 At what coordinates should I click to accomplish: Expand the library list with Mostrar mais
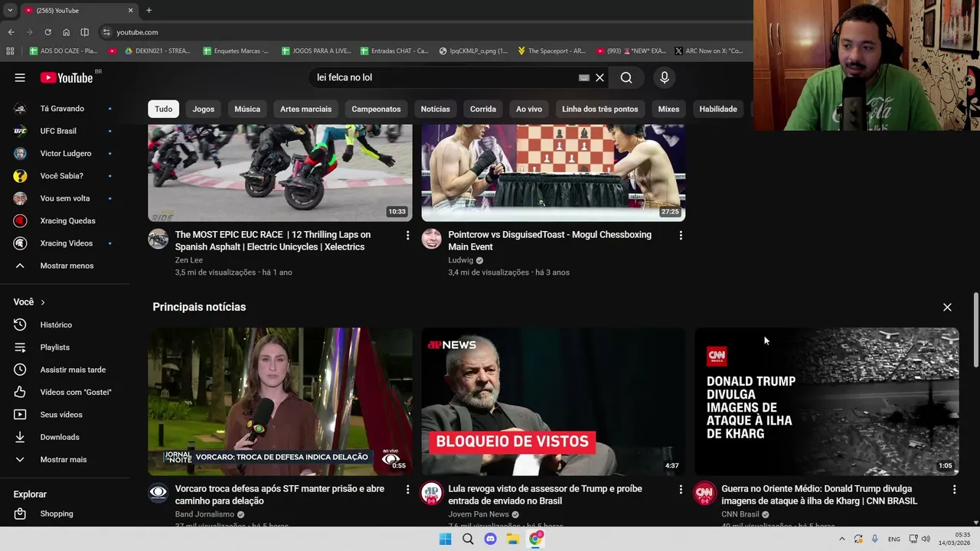pos(65,459)
